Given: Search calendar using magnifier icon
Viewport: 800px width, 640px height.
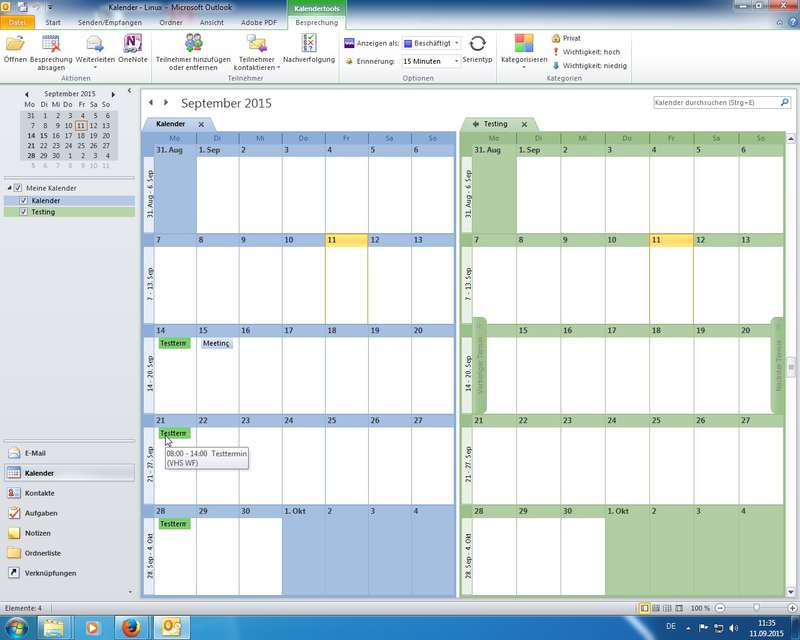Looking at the screenshot, I should click(x=785, y=103).
